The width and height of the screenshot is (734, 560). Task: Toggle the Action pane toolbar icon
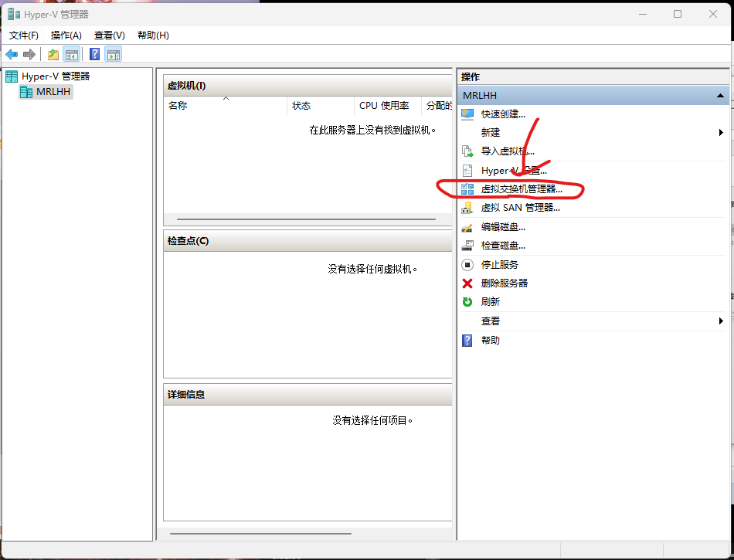[114, 55]
